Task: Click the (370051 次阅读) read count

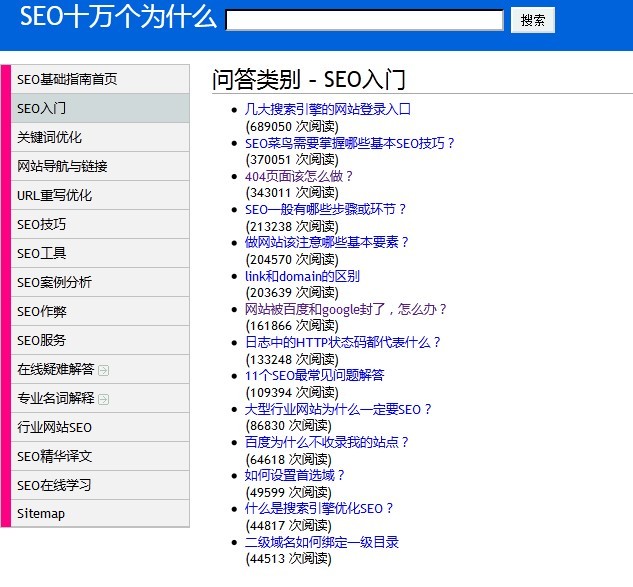Action: click(292, 160)
